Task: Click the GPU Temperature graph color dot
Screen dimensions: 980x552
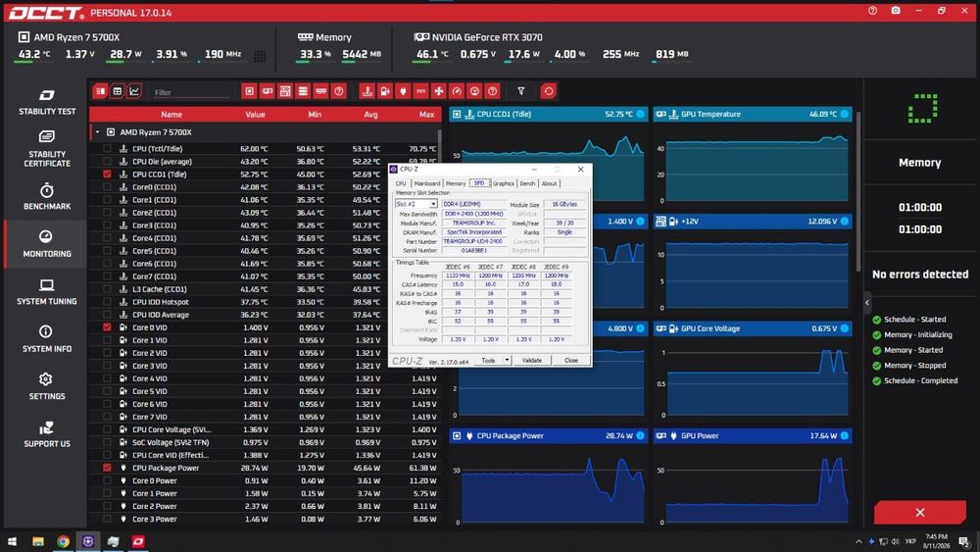Action: pyautogui.click(x=845, y=114)
